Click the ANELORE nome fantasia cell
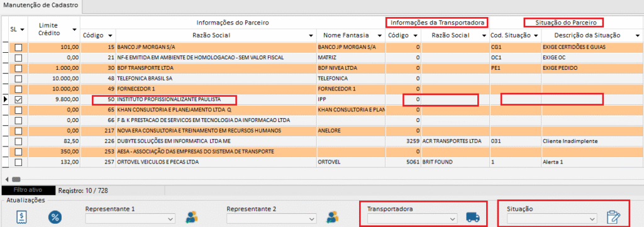Viewport: 644px width, 227px height. [352, 131]
